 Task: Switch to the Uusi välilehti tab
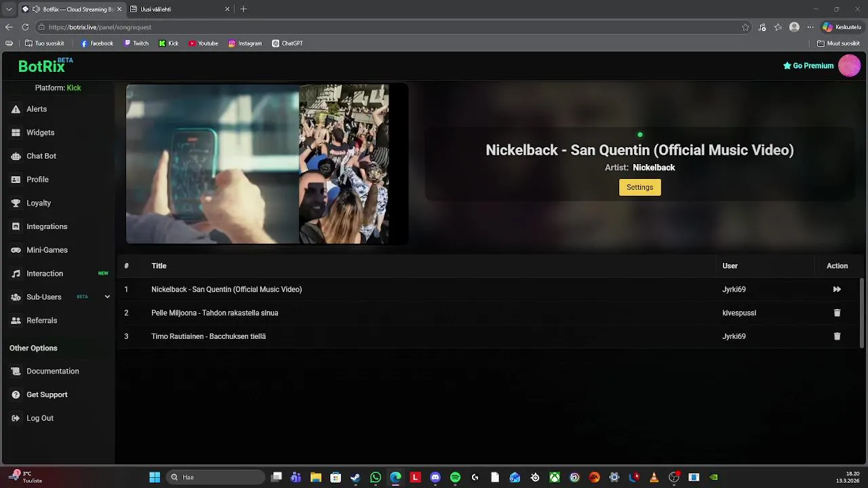(x=176, y=9)
